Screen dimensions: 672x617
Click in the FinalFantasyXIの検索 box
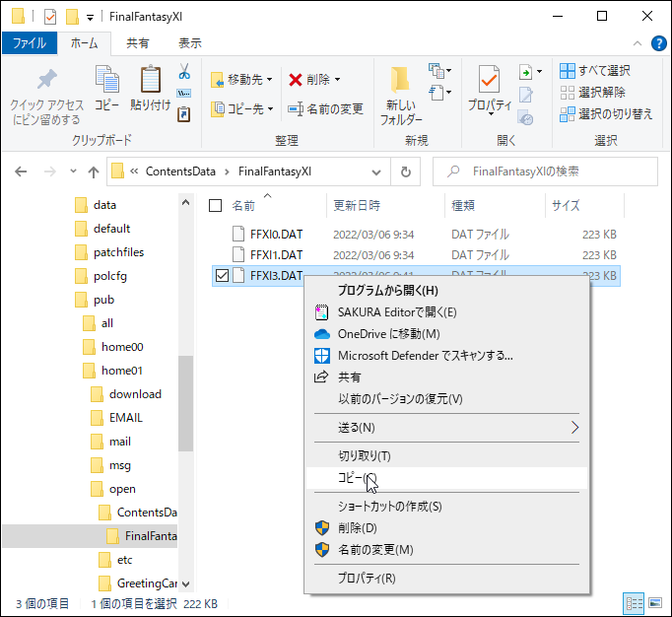(545, 171)
